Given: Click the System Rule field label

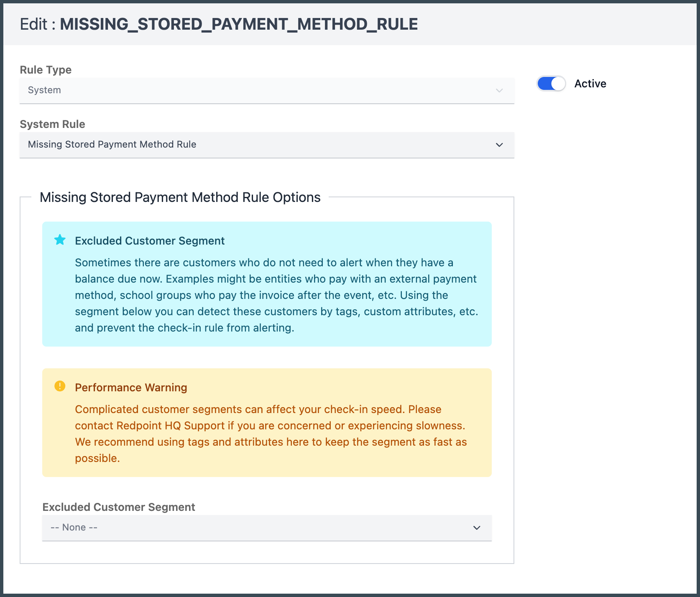Looking at the screenshot, I should click(x=52, y=124).
